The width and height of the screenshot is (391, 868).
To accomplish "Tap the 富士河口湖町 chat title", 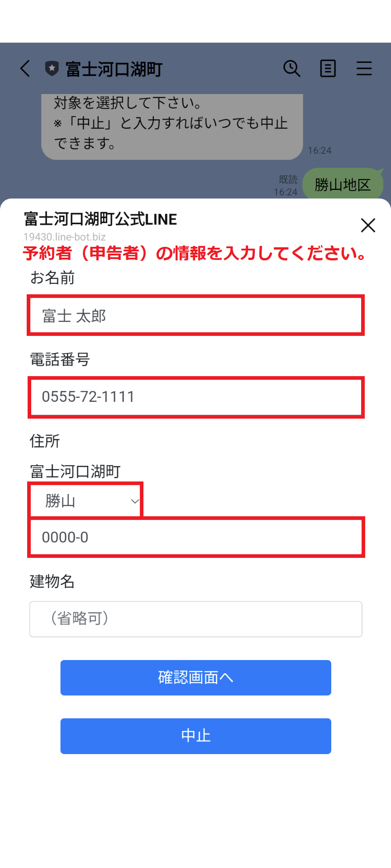I will coord(114,69).
